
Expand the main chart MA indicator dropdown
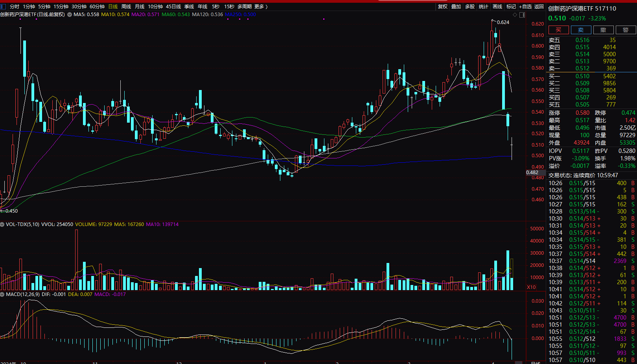[x=70, y=15]
